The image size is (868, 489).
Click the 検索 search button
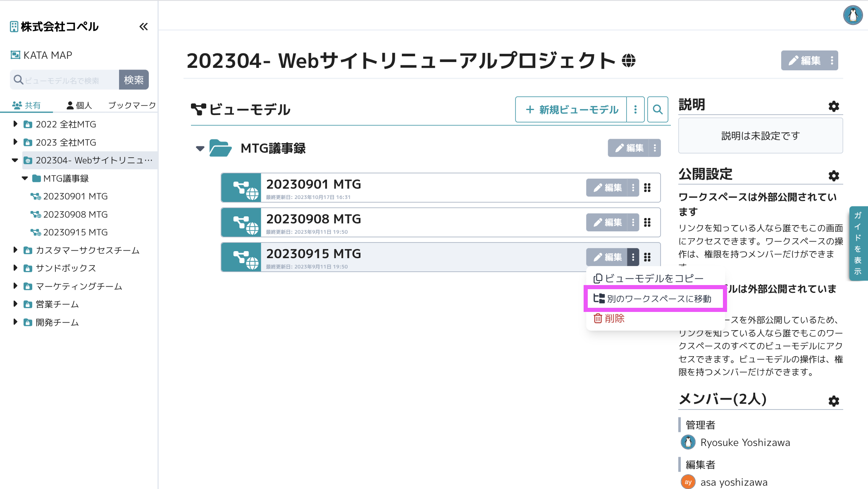(x=134, y=80)
